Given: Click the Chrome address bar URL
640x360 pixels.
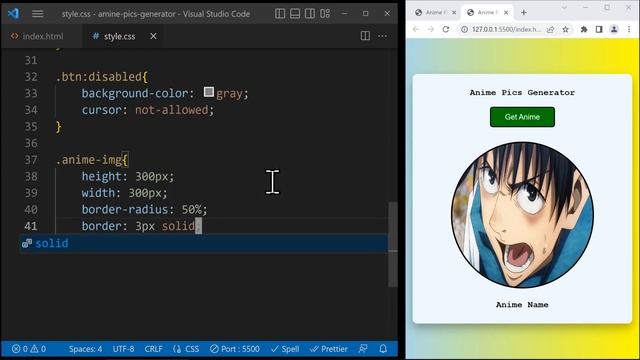Looking at the screenshot, I should point(506,29).
